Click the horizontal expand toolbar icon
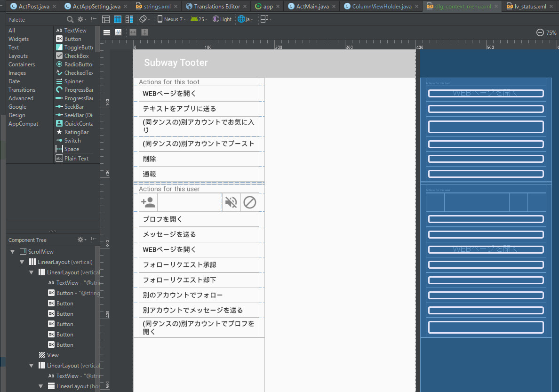The height and width of the screenshot is (392, 559). 133,32
